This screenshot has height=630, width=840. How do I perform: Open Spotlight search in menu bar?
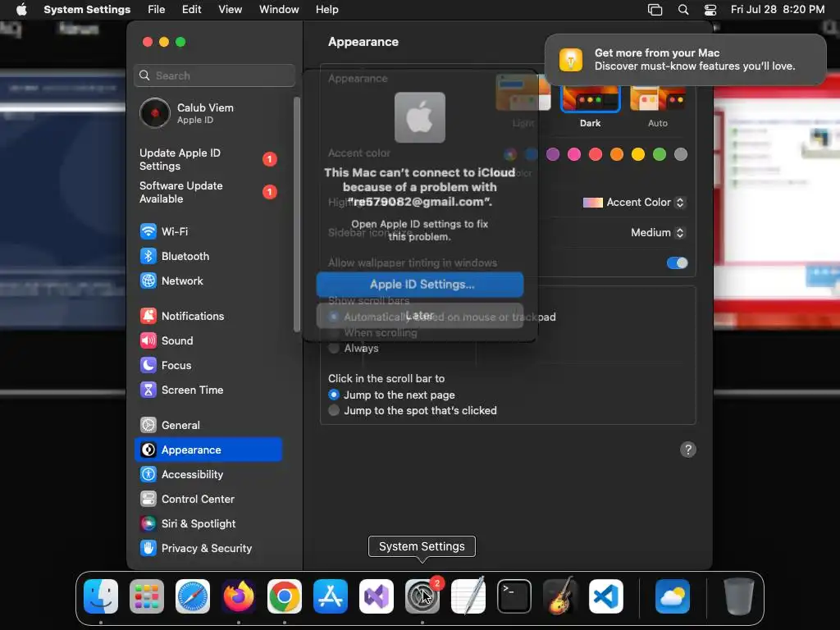683,10
